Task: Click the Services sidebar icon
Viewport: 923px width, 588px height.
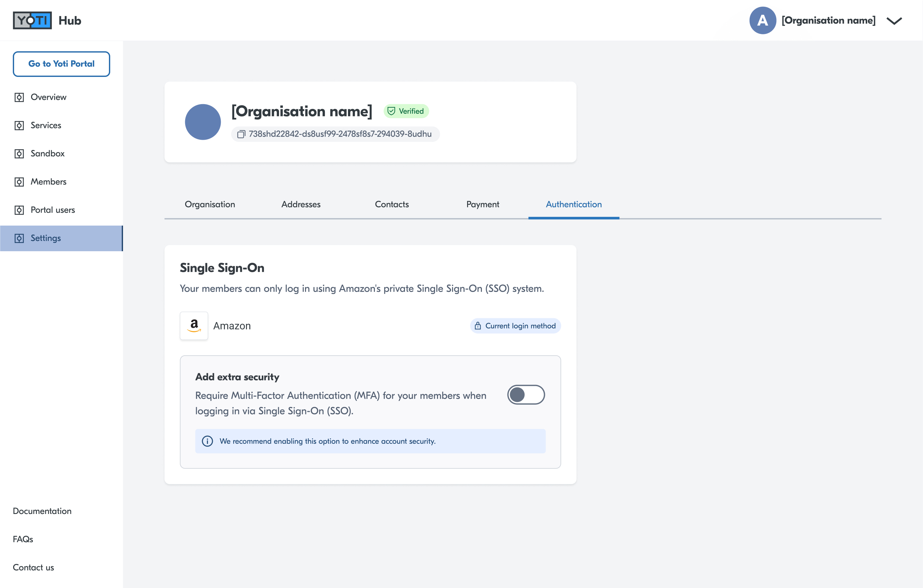Action: [x=19, y=125]
